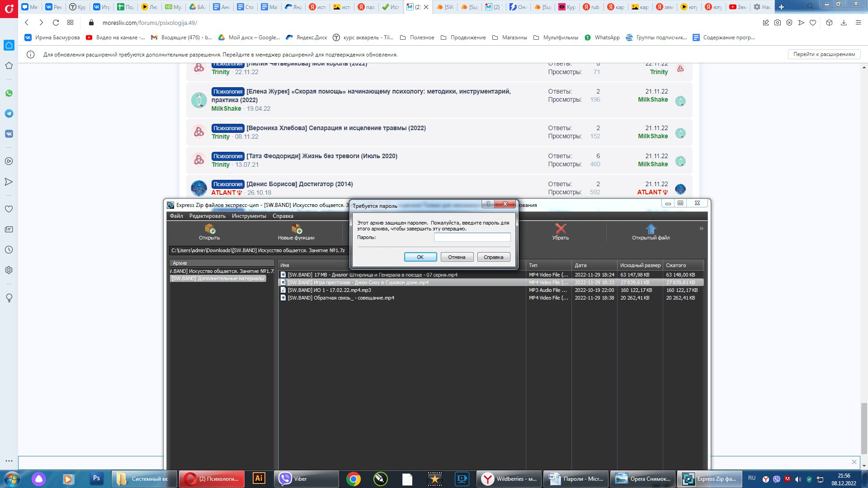
Task: Select Дополнительные материалы folder in archive tree
Action: pos(218,278)
